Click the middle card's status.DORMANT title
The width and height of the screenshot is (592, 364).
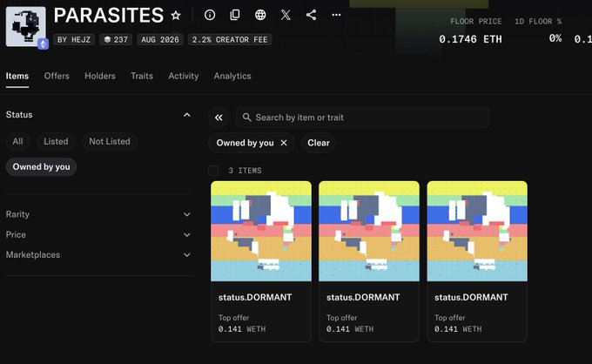click(x=363, y=298)
